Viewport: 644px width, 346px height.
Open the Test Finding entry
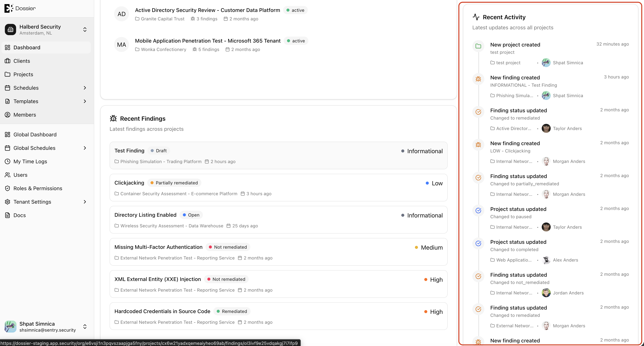point(278,156)
